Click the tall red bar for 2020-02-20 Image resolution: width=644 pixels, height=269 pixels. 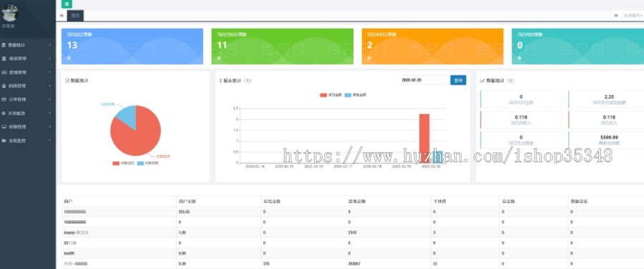[424, 138]
